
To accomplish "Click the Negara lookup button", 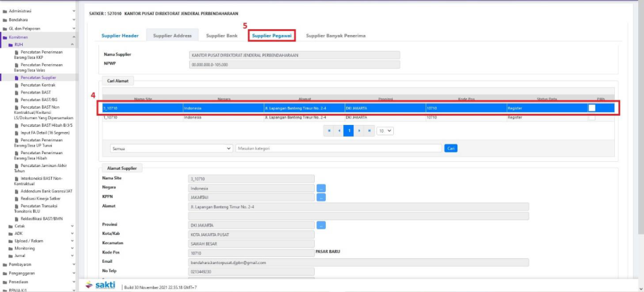I will point(321,188).
